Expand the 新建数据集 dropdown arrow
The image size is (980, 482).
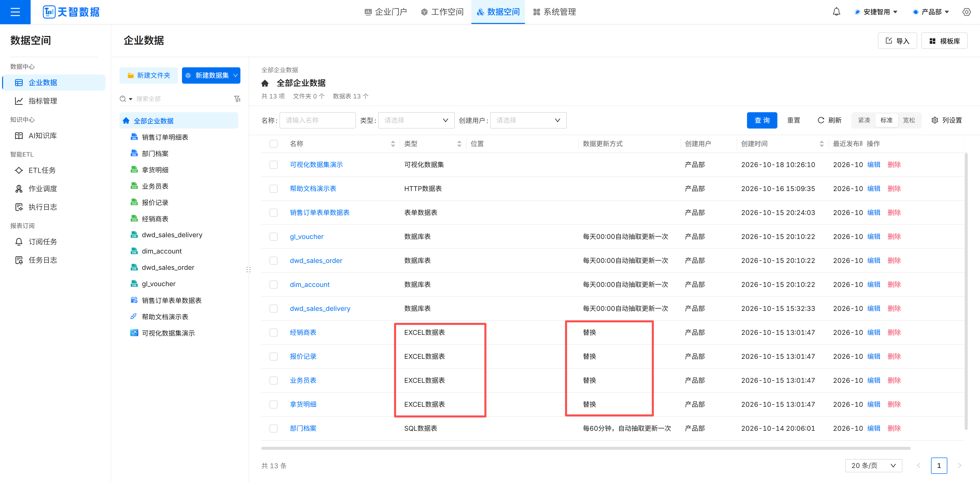click(236, 75)
